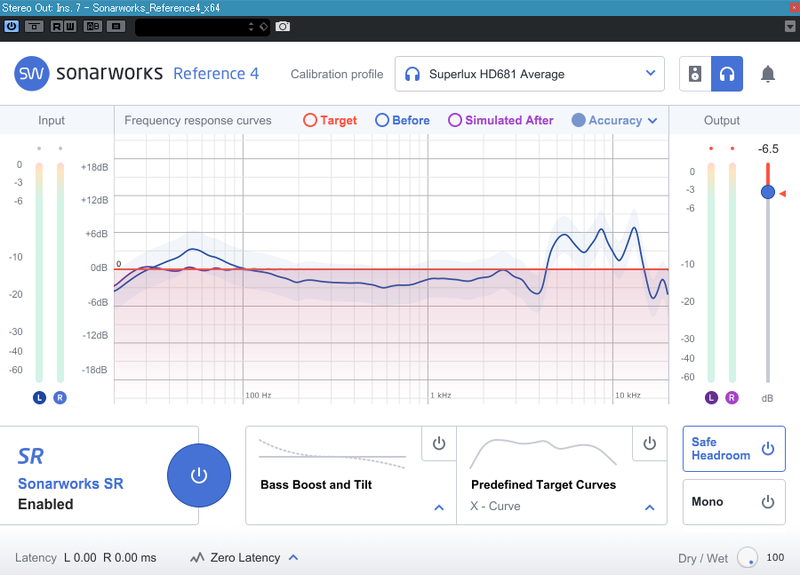
Task: Click the Bass Boost and Tilt curve thumbnail
Action: [x=332, y=453]
